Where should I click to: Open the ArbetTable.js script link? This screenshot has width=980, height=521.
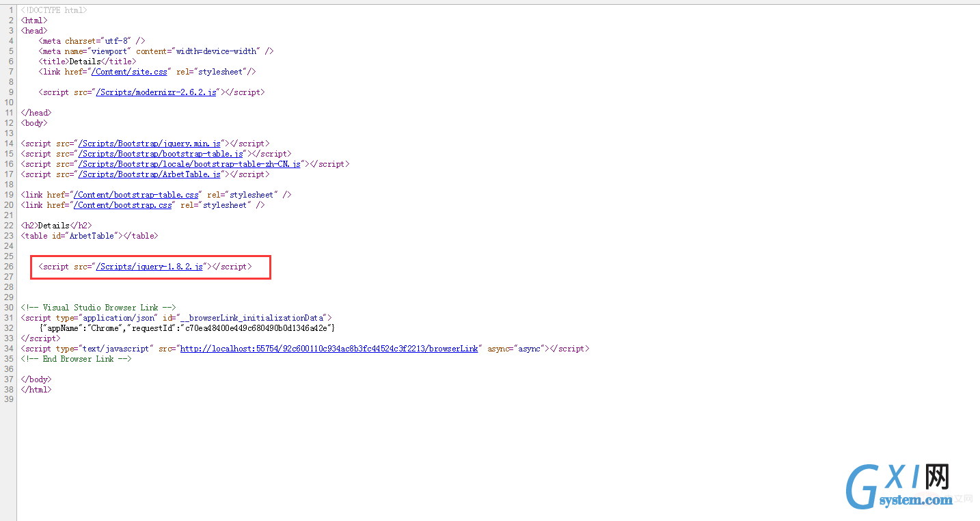[150, 174]
